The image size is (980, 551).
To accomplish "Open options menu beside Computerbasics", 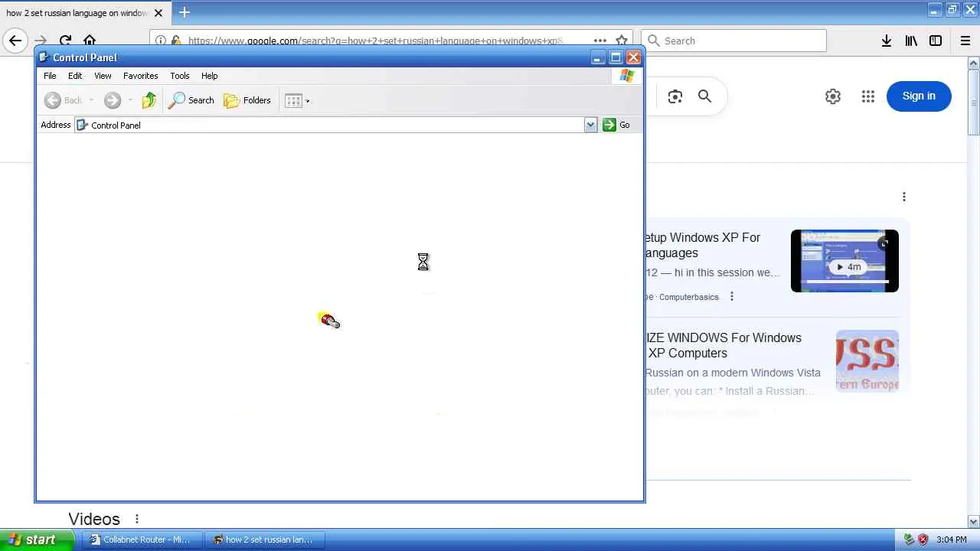I will point(732,296).
